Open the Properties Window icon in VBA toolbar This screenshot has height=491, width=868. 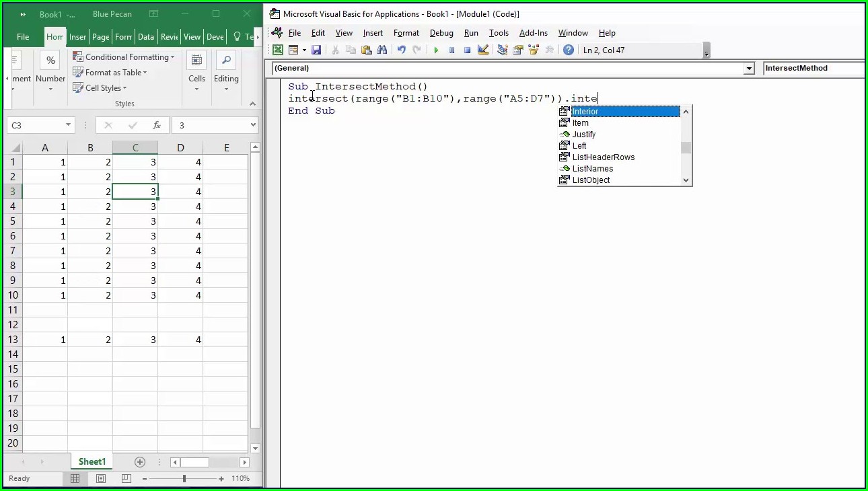(517, 50)
